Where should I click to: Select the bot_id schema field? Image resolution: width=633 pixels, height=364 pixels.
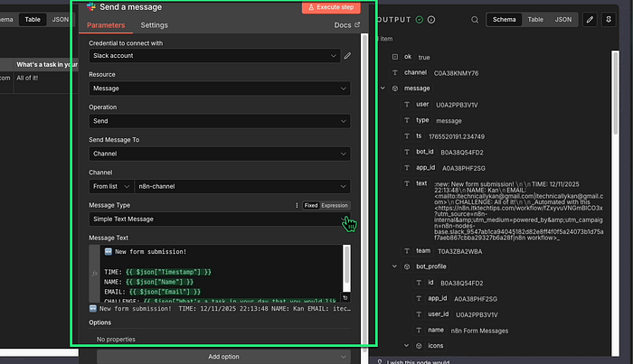coord(425,152)
